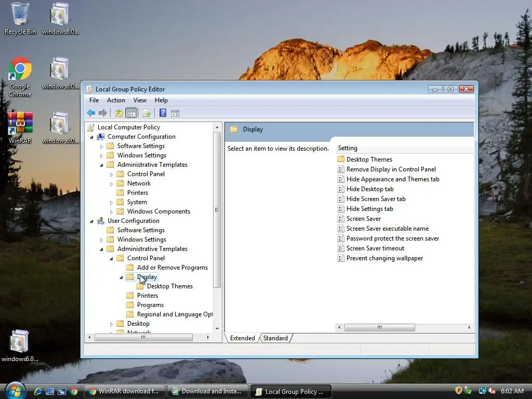This screenshot has width=532, height=399.
Task: Switch to WinRAR download taskbar button
Action: [x=124, y=391]
